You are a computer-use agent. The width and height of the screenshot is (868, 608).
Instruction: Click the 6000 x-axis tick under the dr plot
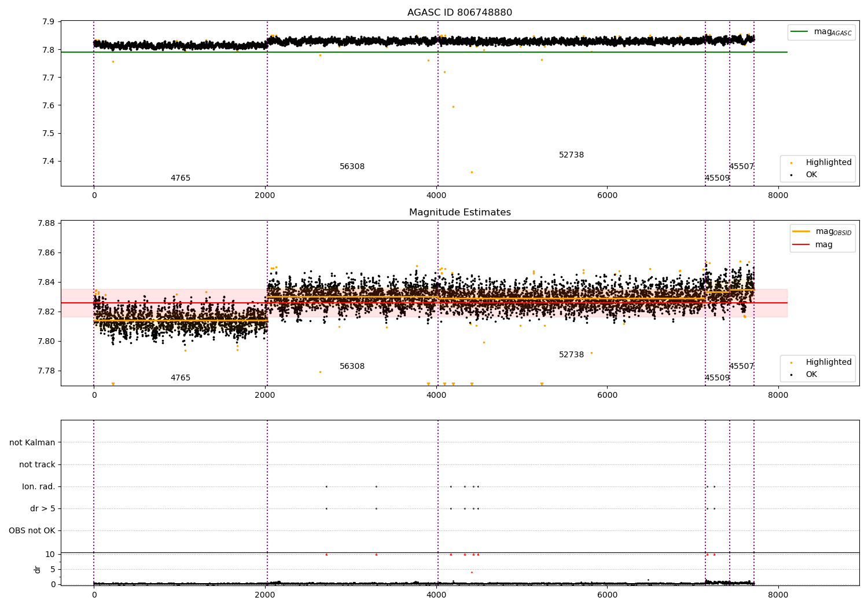tap(607, 595)
